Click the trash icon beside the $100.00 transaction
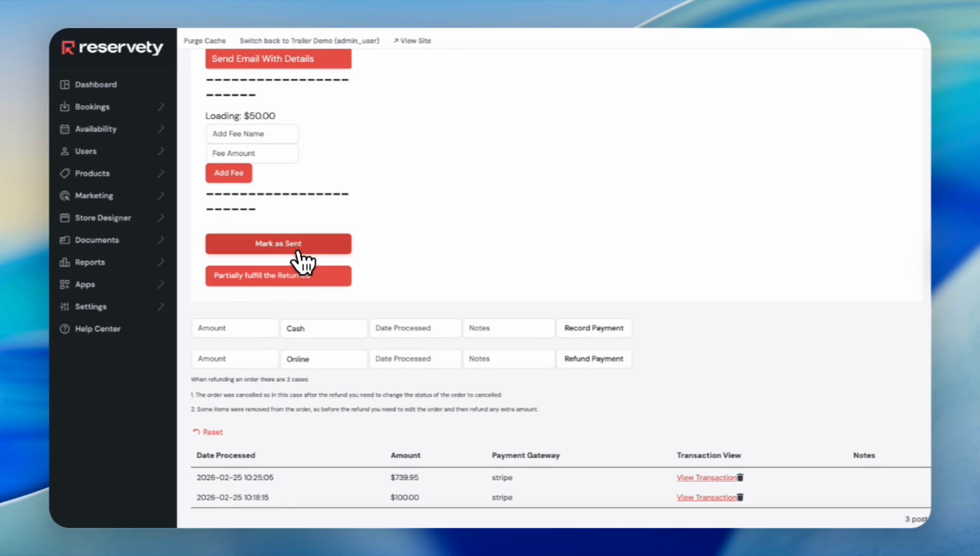 [740, 497]
